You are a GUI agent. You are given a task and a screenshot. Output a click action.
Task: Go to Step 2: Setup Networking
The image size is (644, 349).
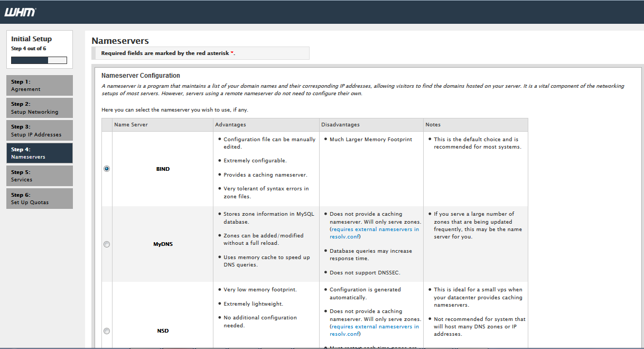click(x=40, y=108)
